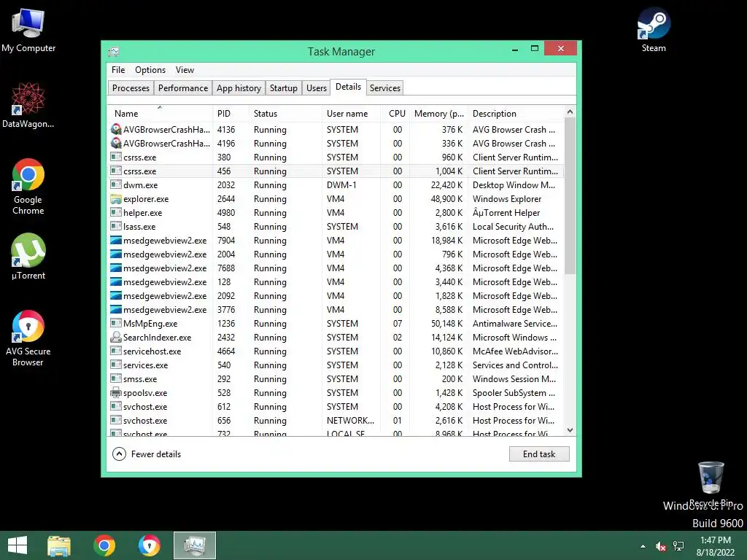Viewport: 747px width, 560px height.
Task: Click the process list scrollbar thumb
Action: [570, 195]
